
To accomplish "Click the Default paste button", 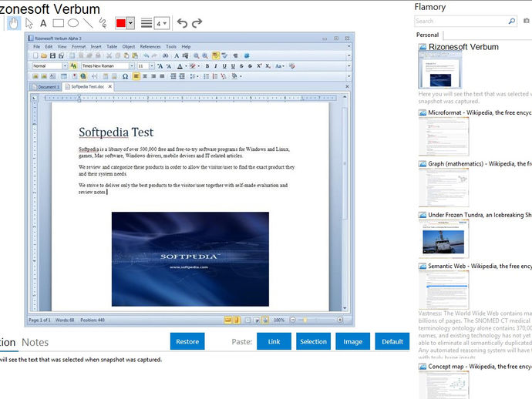I will (x=392, y=341).
